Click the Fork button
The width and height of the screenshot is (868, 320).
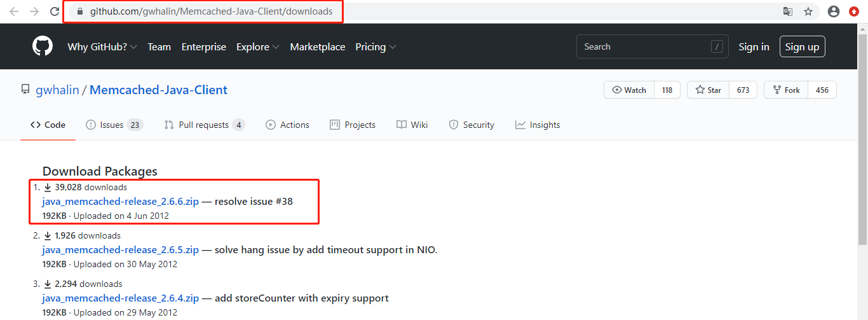tap(786, 90)
